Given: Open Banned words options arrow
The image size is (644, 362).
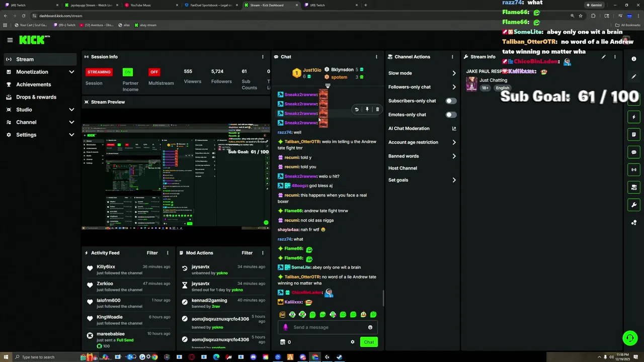Looking at the screenshot, I should coord(454,156).
